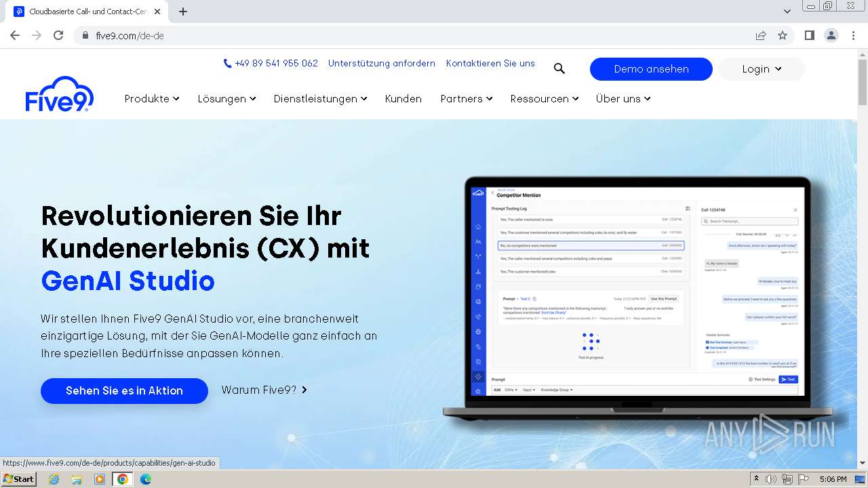The image size is (868, 488).
Task: Bookmark this page with the star icon
Action: coord(783,35)
